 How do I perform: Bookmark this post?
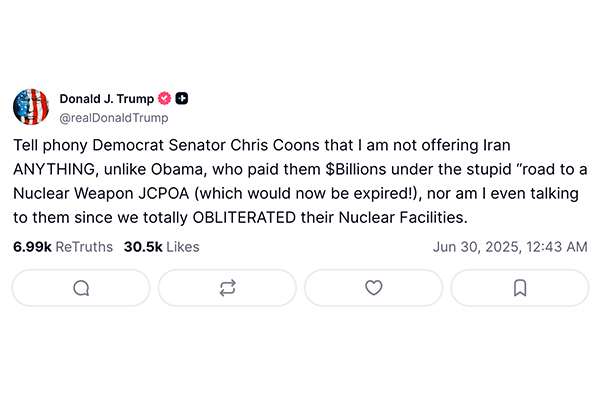519,288
